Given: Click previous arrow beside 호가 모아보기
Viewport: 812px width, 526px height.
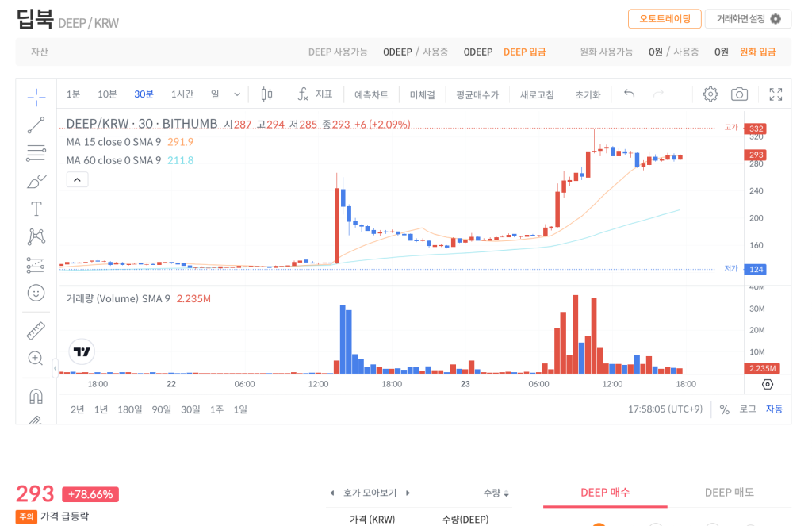Looking at the screenshot, I should coord(332,493).
